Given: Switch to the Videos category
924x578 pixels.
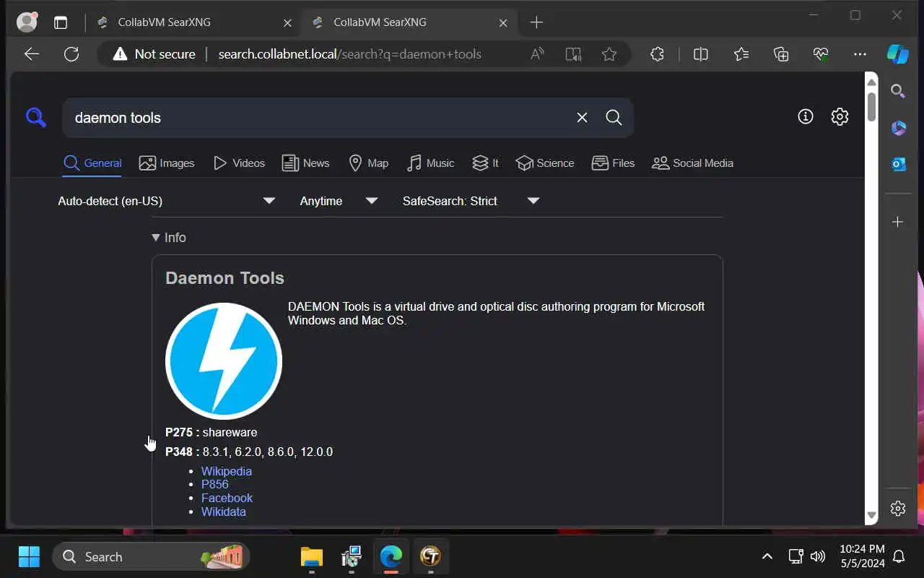Looking at the screenshot, I should click(239, 163).
